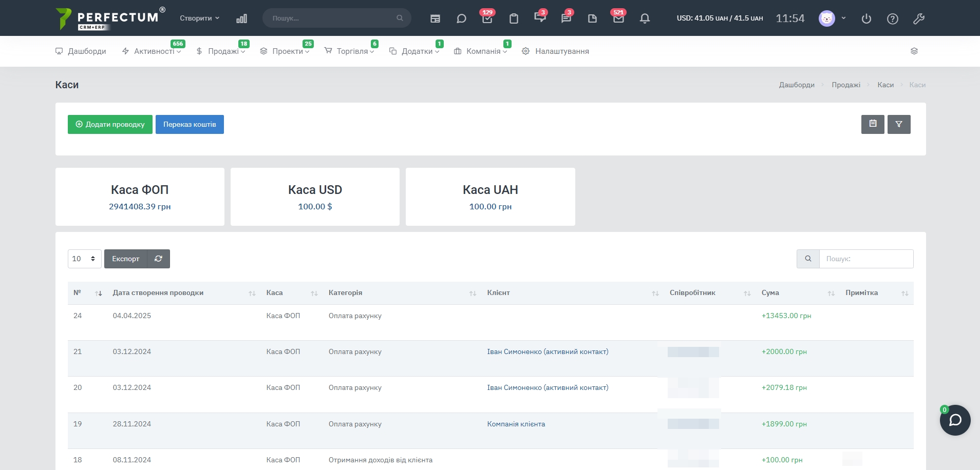
Task: Open client link Компанія клієнта
Action: [516, 424]
